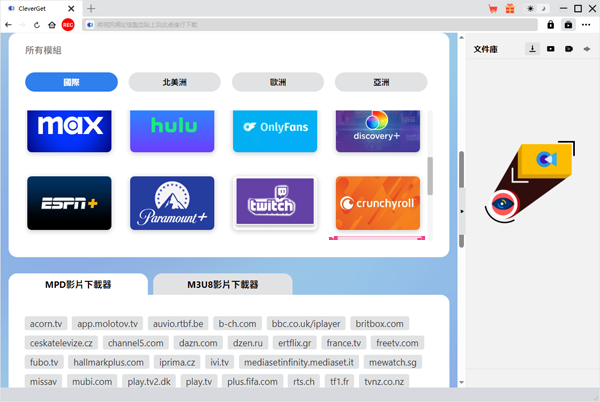Collapse the library side panel arrow
Viewport: 600px width, 402px height.
coord(462,211)
